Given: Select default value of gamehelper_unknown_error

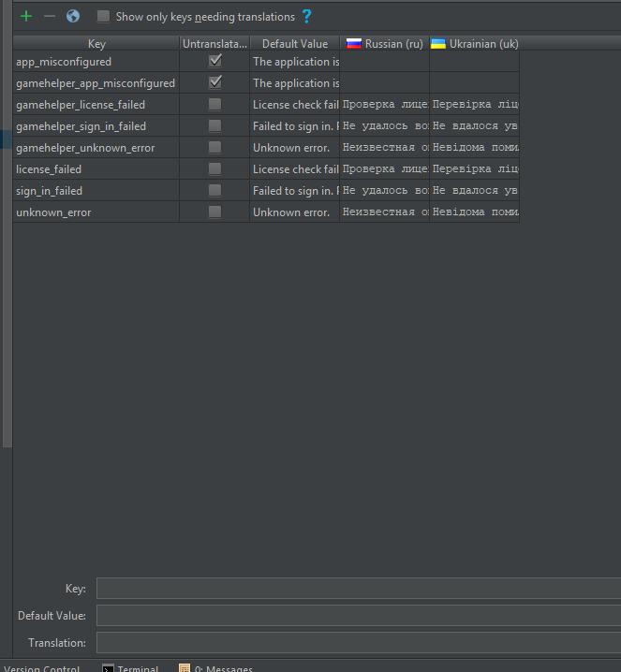Looking at the screenshot, I should point(295,148).
